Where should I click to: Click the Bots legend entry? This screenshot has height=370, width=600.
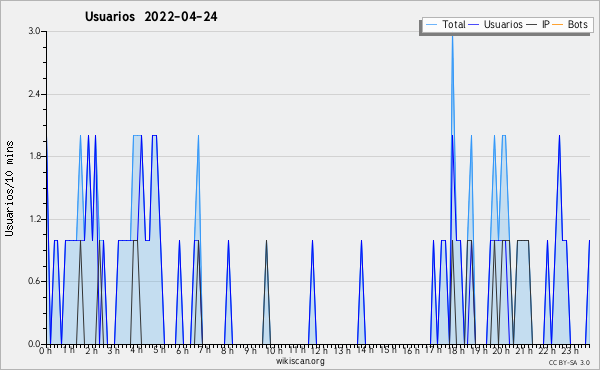click(x=570, y=24)
